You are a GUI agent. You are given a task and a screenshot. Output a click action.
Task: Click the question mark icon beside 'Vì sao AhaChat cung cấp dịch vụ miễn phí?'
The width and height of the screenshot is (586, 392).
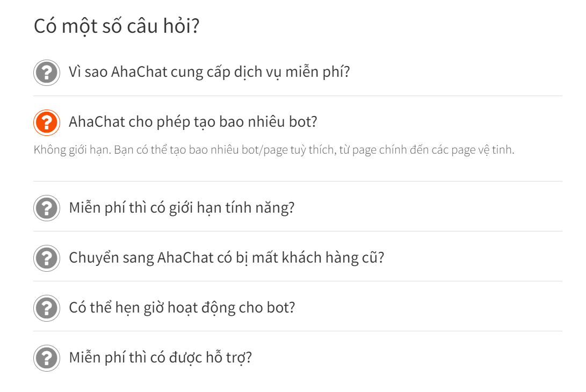click(x=47, y=72)
